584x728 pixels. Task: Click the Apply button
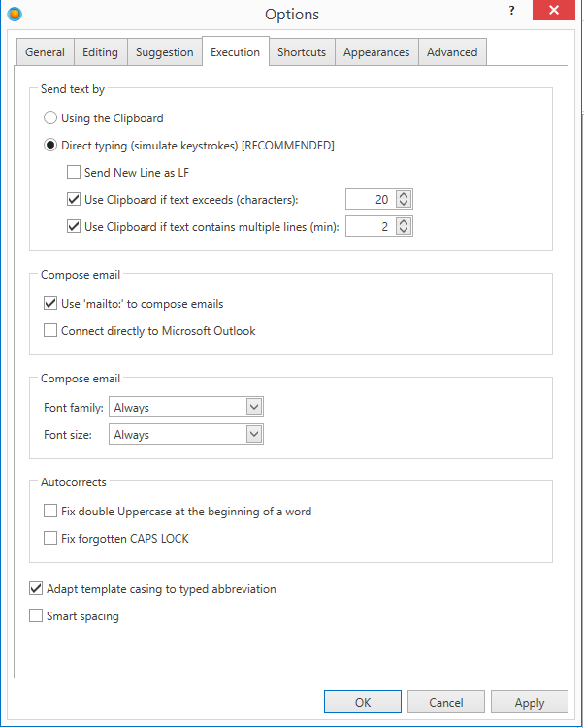tap(529, 702)
